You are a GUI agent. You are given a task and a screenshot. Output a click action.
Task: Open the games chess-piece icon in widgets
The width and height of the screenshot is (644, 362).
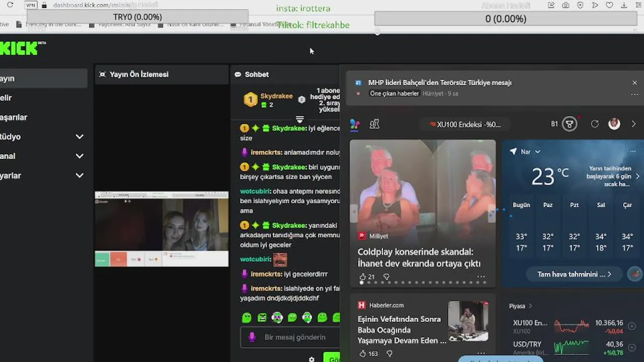pyautogui.click(x=374, y=124)
